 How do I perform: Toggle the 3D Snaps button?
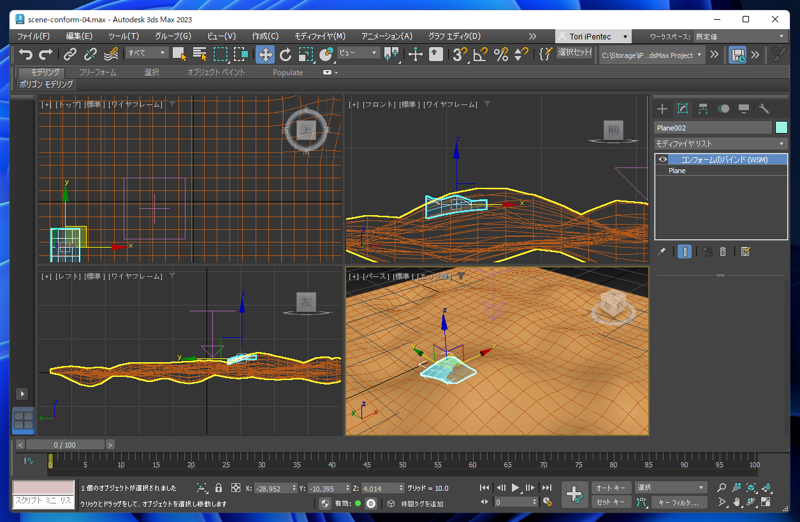[x=460, y=54]
